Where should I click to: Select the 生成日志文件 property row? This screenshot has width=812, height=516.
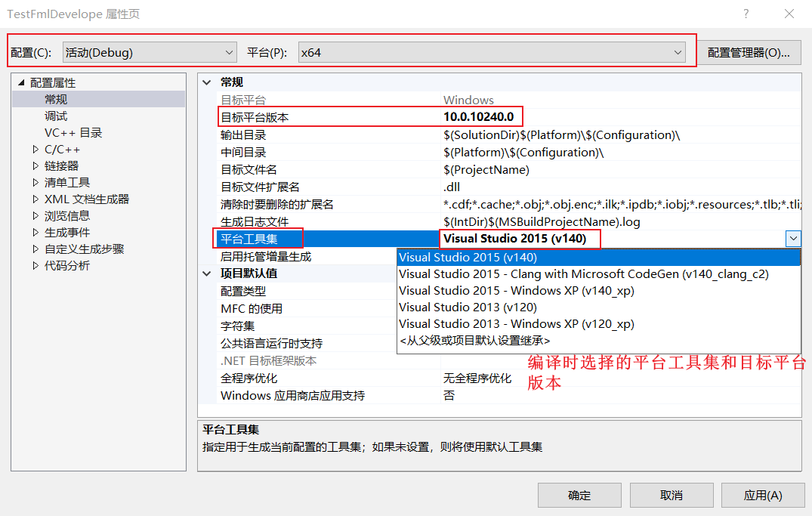point(509,221)
